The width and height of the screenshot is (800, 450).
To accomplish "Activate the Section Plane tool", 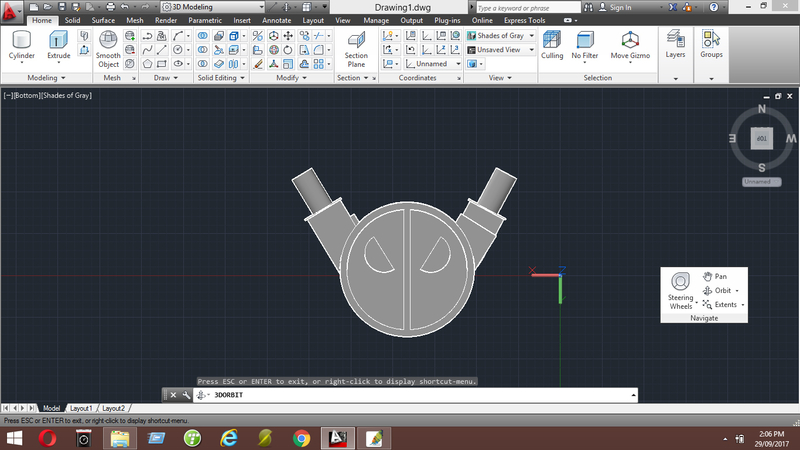I will click(x=356, y=49).
